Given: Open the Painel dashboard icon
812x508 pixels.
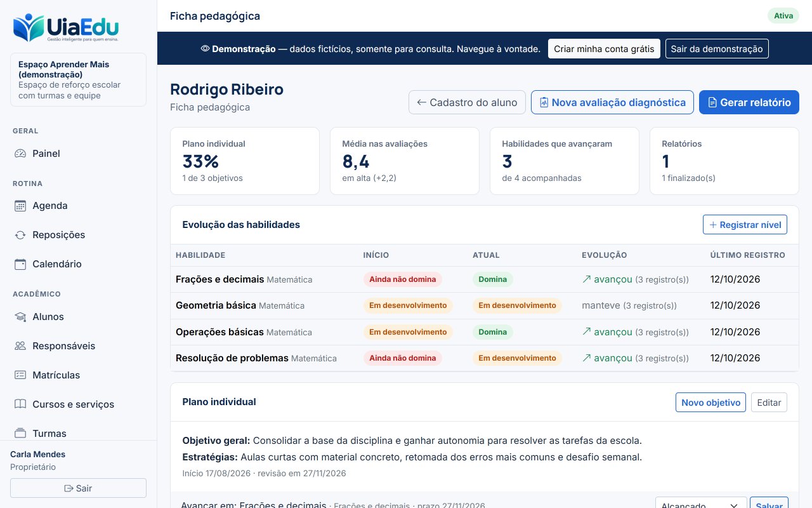Looking at the screenshot, I should point(20,154).
